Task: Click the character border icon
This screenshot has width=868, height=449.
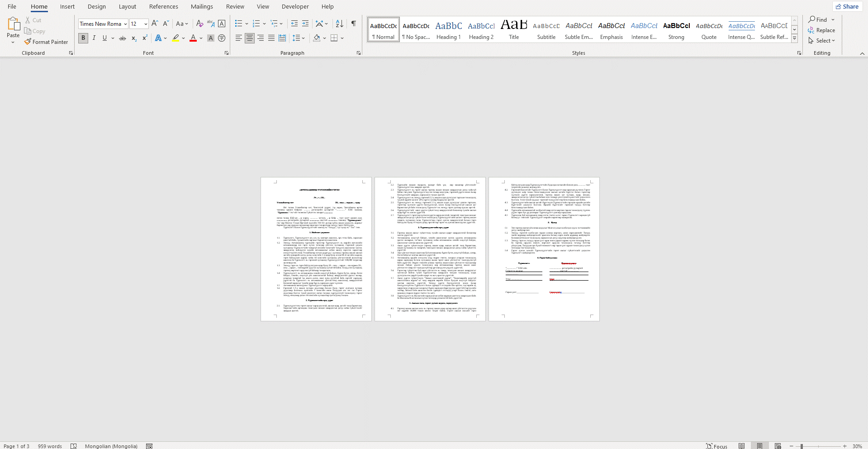Action: tap(222, 24)
